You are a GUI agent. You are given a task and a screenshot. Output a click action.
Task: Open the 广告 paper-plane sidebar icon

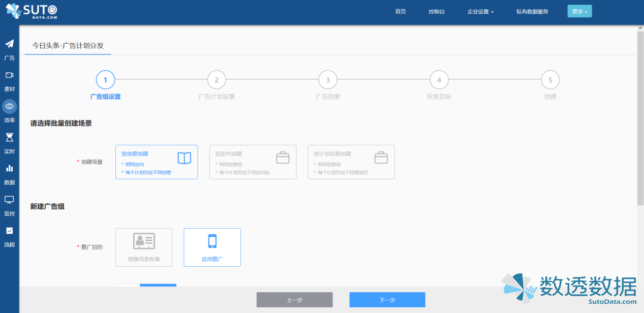pos(9,44)
